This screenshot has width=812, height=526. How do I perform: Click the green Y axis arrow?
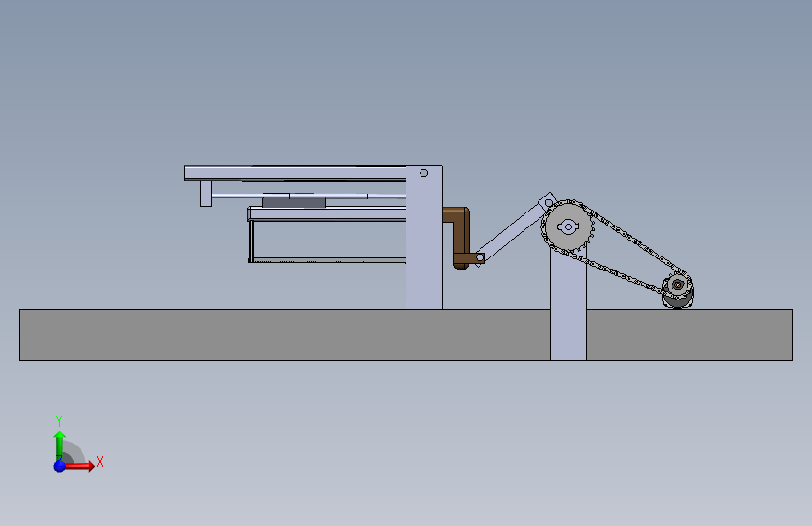coord(60,446)
